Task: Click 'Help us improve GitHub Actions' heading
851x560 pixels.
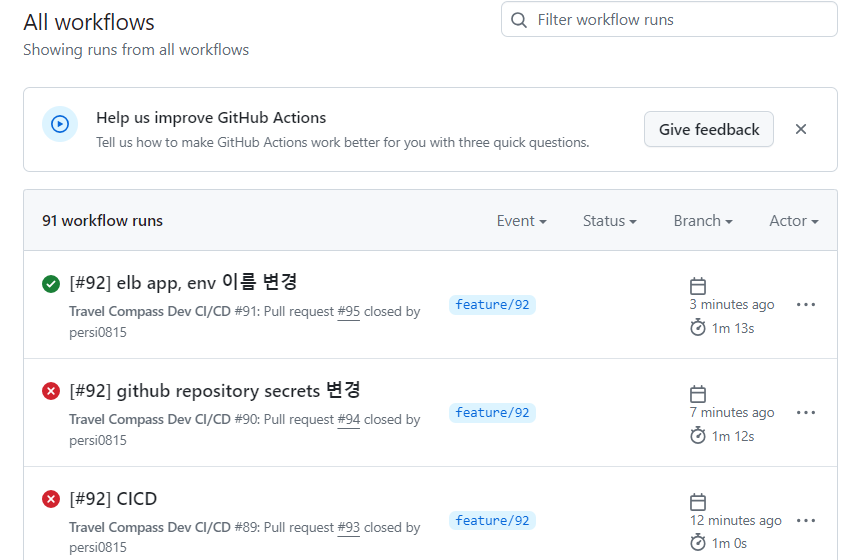Action: (211, 118)
